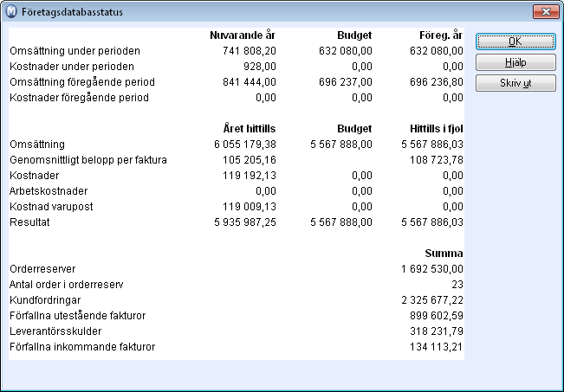The image size is (564, 392).
Task: Select 'Kostnader föregående period' label
Action: tap(79, 98)
